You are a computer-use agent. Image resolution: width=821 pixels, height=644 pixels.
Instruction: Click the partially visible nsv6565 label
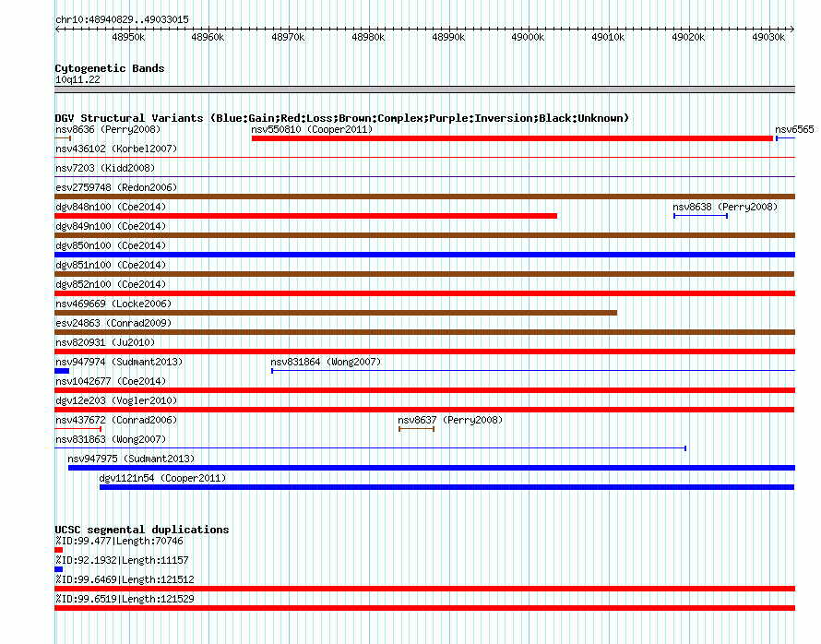pyautogui.click(x=794, y=129)
